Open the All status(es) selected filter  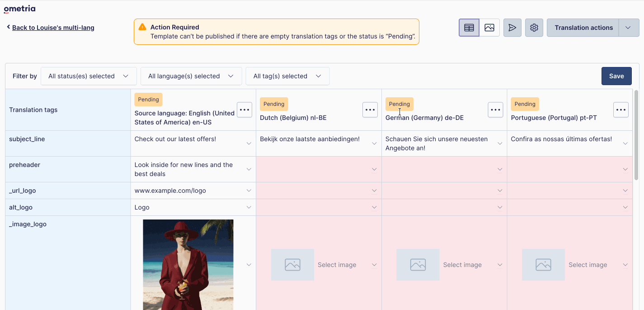[89, 76]
